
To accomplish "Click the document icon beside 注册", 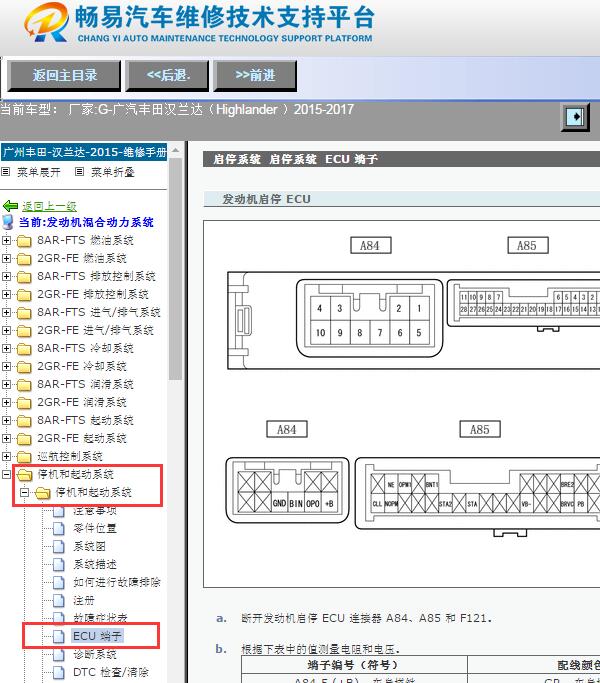I will click(x=59, y=601).
